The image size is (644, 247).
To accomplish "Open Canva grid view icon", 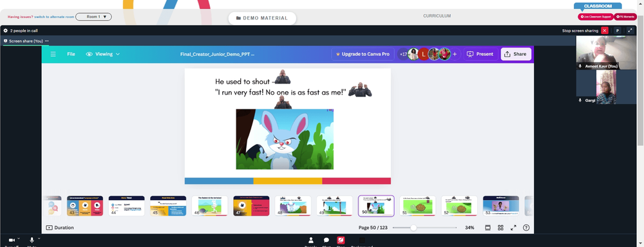I will point(500,228).
